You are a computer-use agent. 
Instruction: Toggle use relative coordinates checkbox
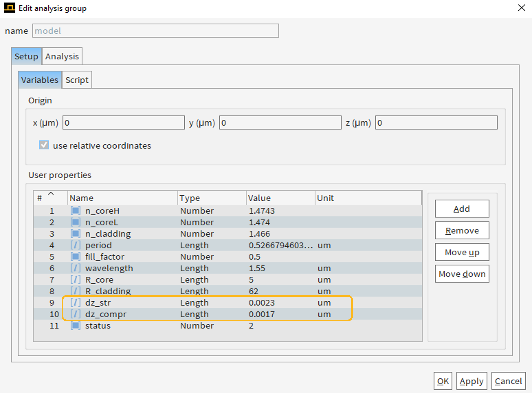coord(44,145)
